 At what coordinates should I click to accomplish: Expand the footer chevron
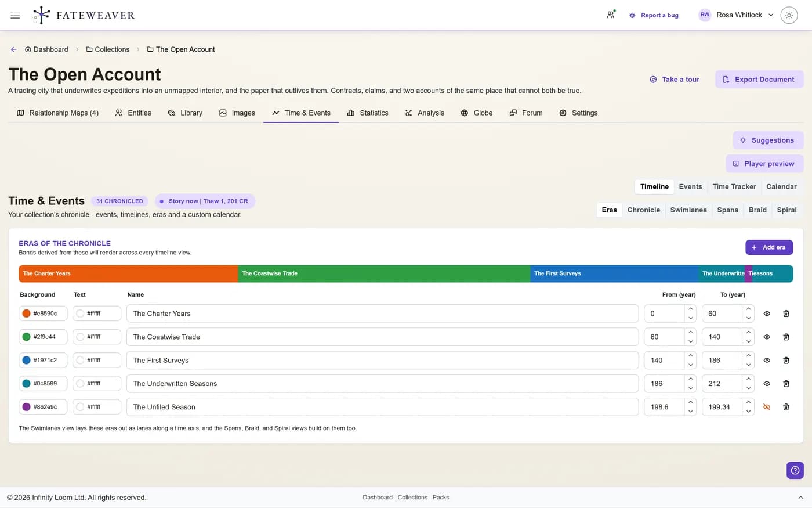tap(801, 498)
